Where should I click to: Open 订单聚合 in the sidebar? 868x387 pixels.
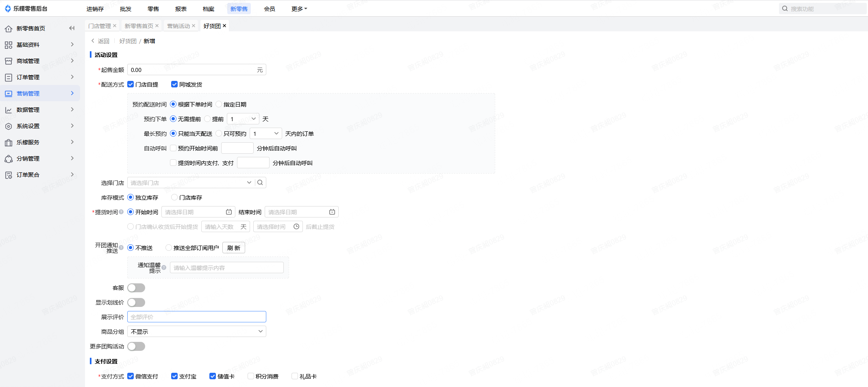pyautogui.click(x=28, y=175)
